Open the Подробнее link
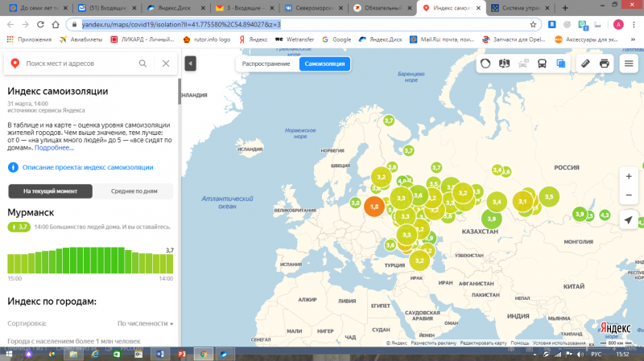Image resolution: width=644 pixels, height=361 pixels. coord(54,148)
